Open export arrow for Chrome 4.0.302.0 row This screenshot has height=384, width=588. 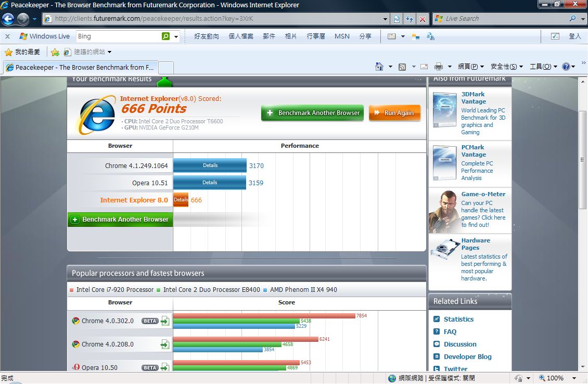165,321
